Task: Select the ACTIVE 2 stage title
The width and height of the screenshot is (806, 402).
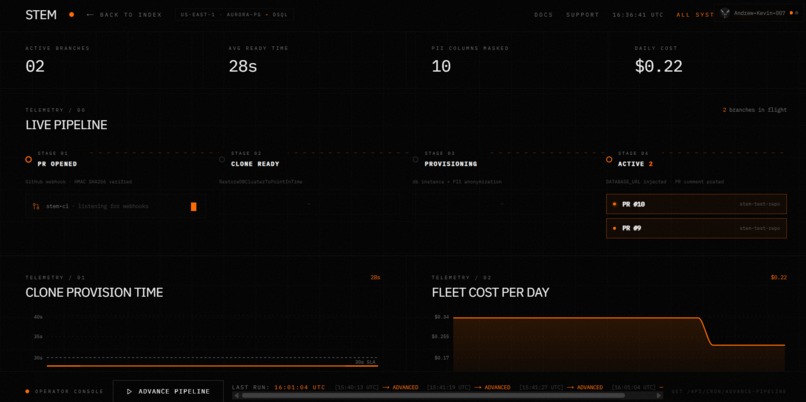Action: (x=635, y=164)
